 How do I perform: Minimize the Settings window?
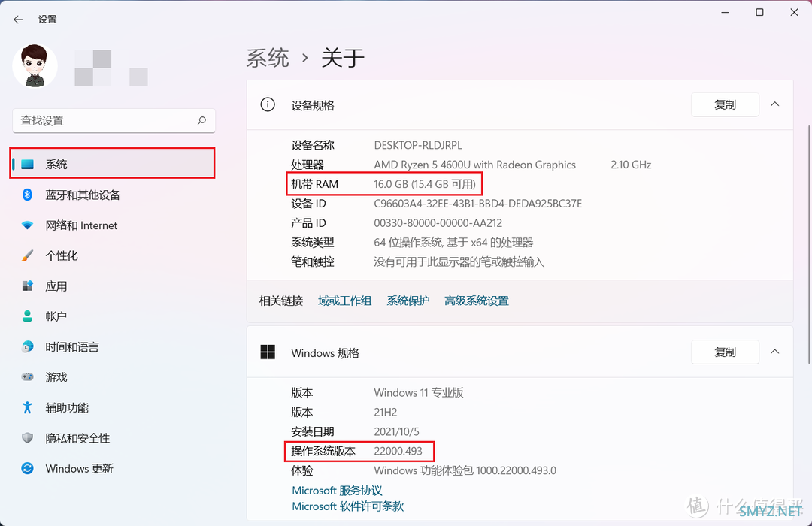click(725, 12)
